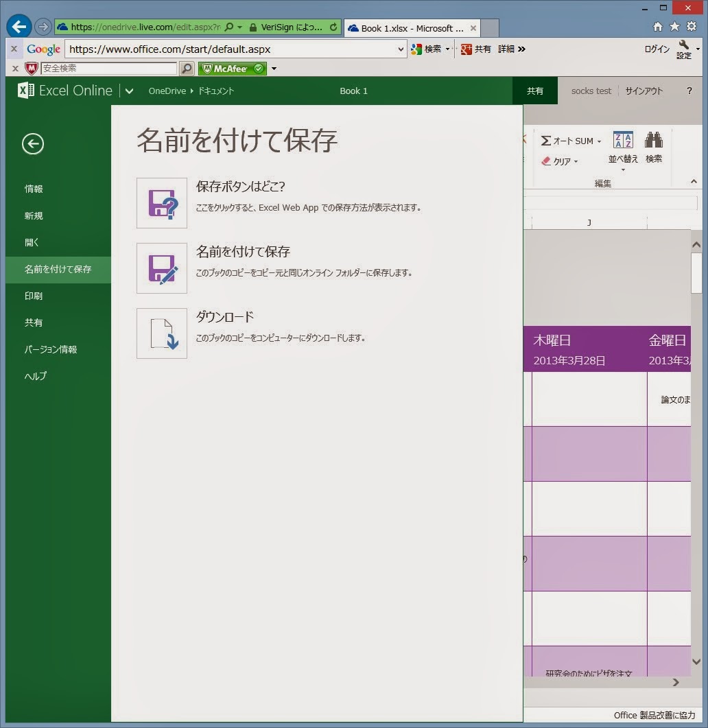The height and width of the screenshot is (728, 708).
Task: Click the オート SUM sigma button
Action: pyautogui.click(x=567, y=141)
